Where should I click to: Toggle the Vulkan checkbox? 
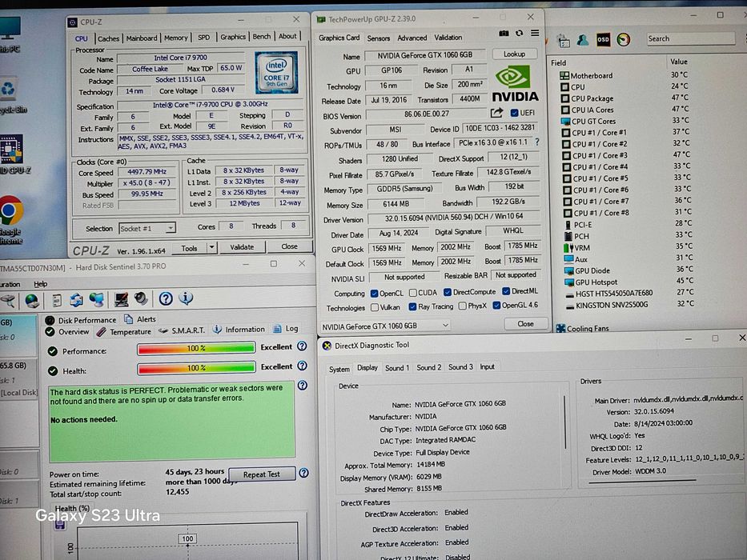(375, 308)
